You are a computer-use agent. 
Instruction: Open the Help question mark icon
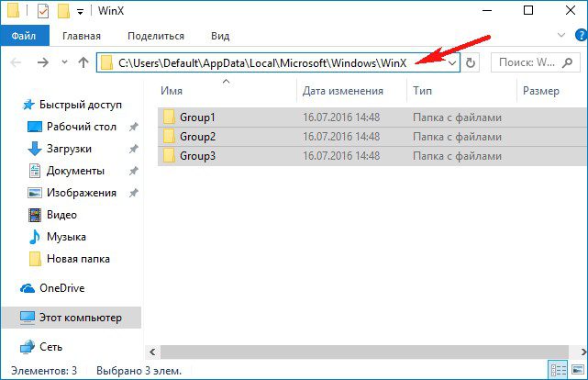(581, 36)
